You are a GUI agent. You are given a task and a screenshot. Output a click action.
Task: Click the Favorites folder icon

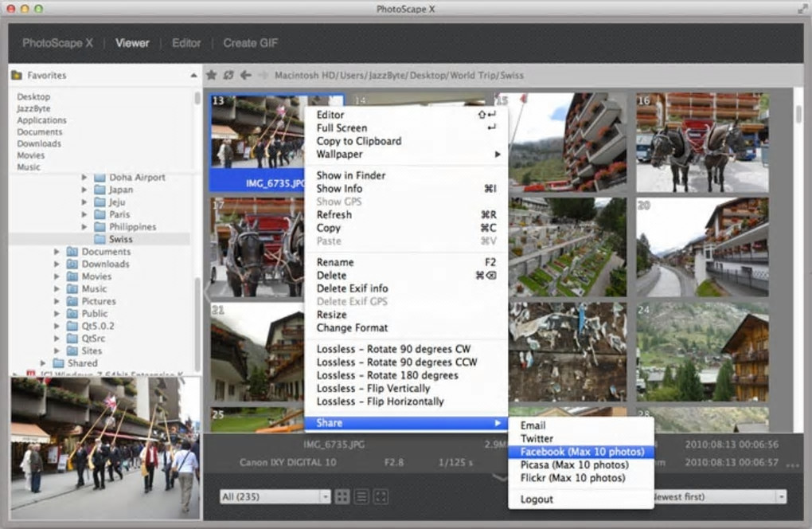[17, 76]
